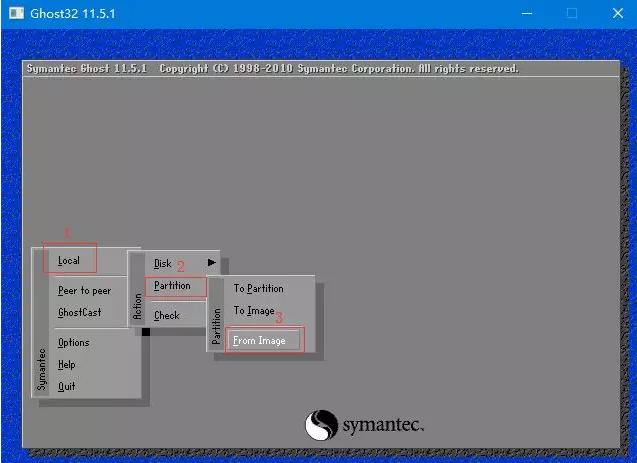This screenshot has height=463, width=637.
Task: Choose To Image in Partition menu
Action: click(x=254, y=311)
